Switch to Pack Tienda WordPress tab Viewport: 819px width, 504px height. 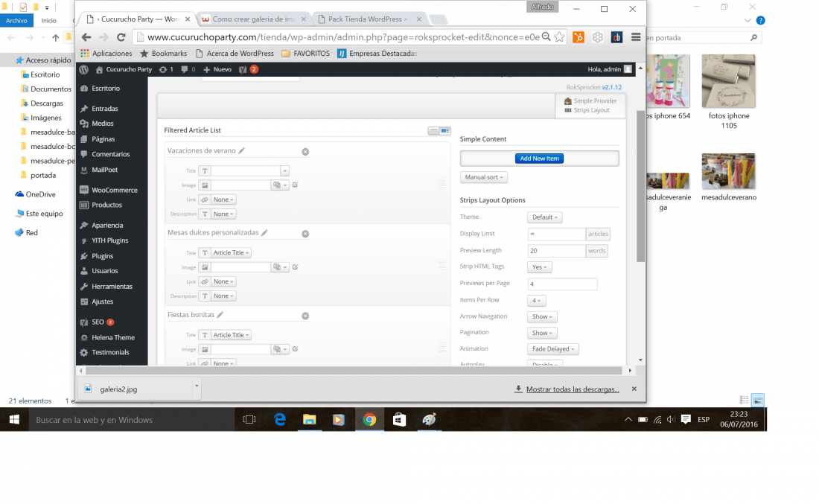[x=371, y=19]
